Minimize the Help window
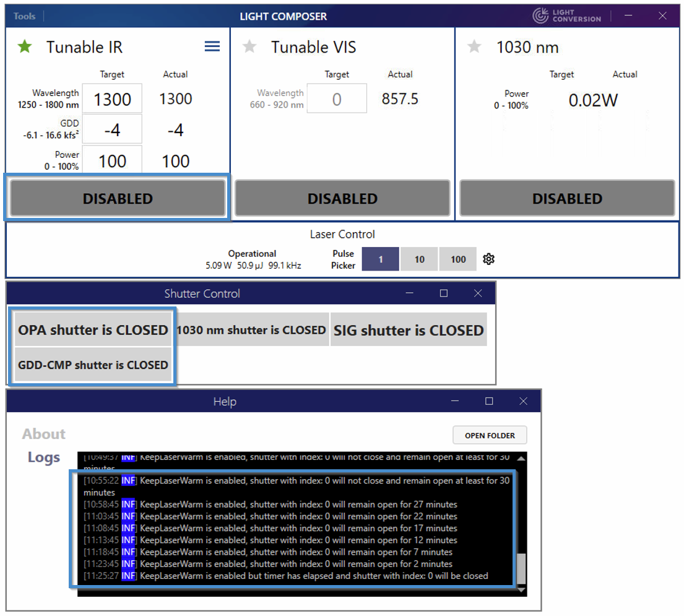 coord(455,401)
